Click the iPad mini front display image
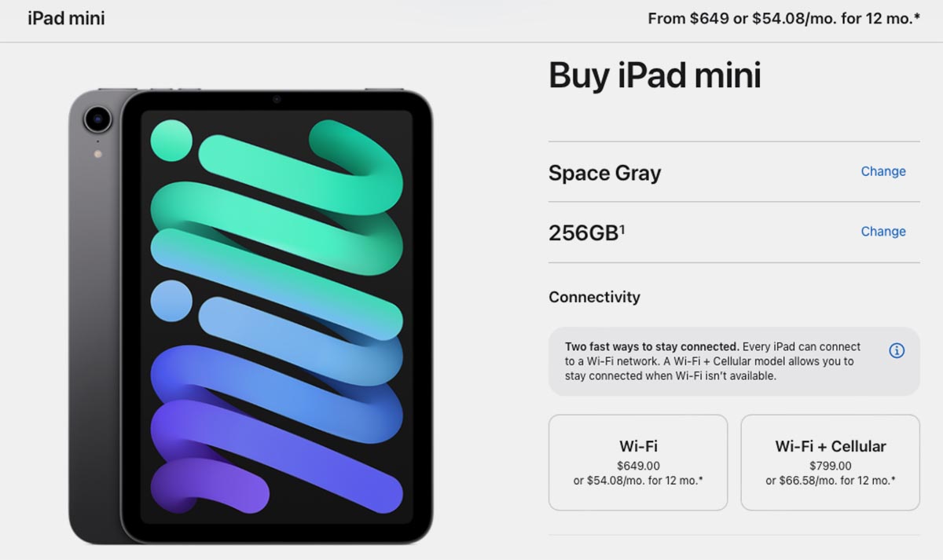 coord(277,317)
